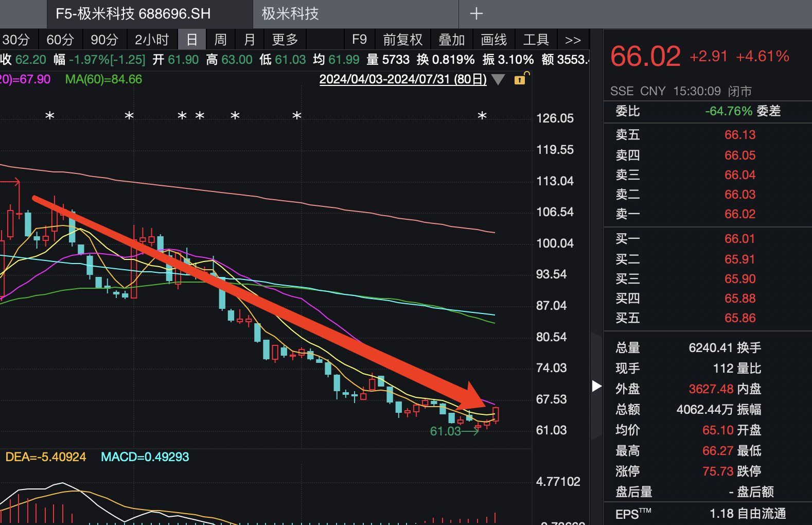812x525 pixels.
Task: Select the 买四 price 65.88
Action: [x=740, y=299]
